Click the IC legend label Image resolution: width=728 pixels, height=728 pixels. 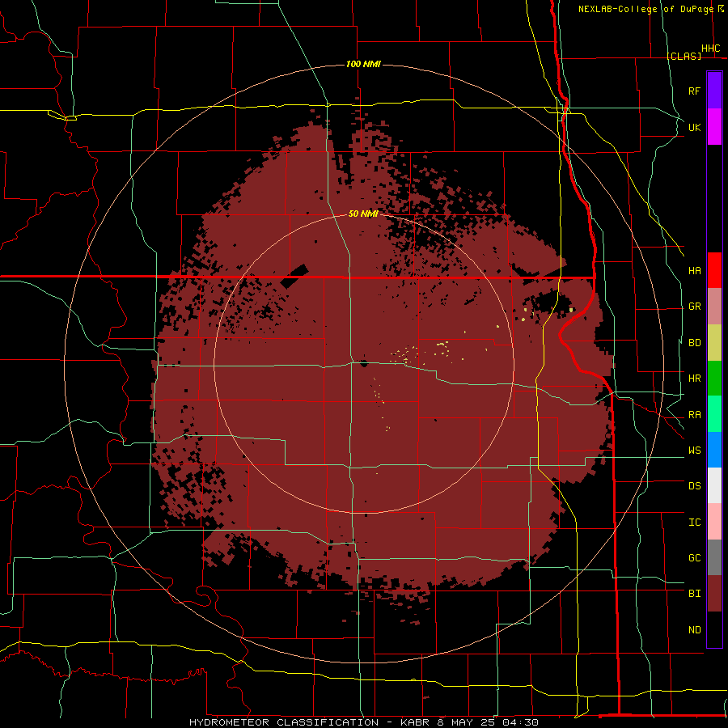[x=695, y=523]
